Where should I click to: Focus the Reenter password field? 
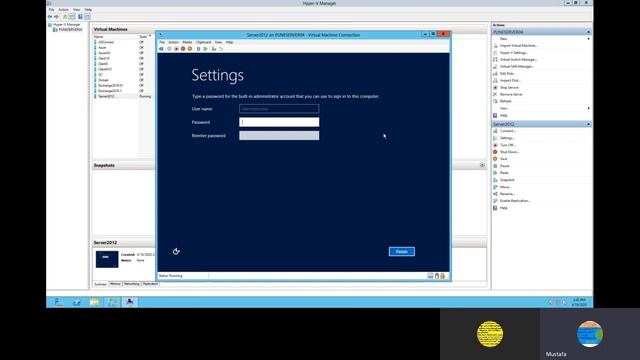click(279, 136)
